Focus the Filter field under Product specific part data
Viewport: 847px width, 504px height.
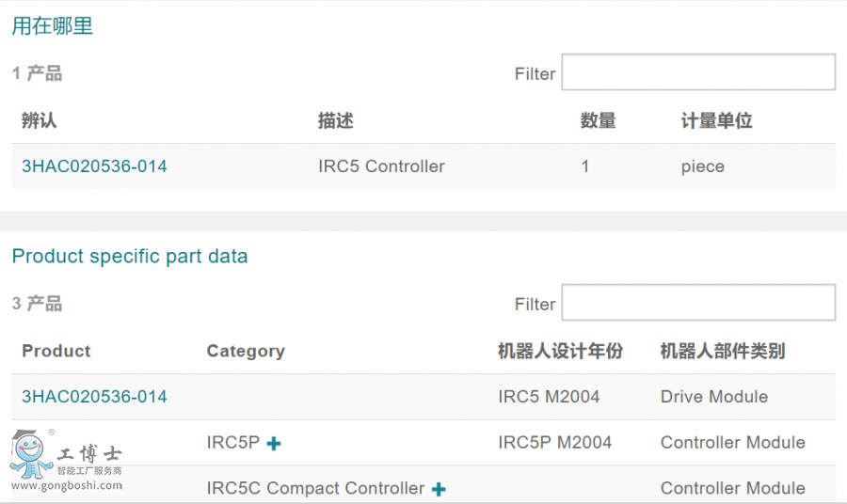tap(698, 303)
